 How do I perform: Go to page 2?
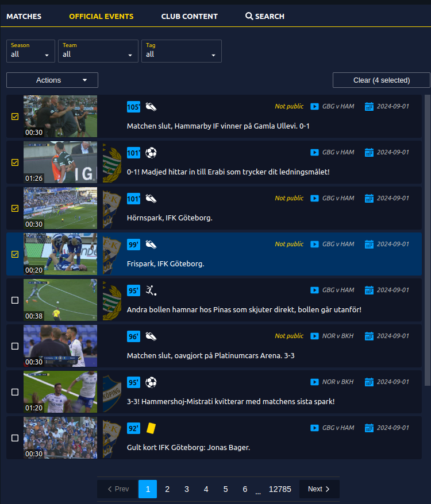tap(167, 489)
